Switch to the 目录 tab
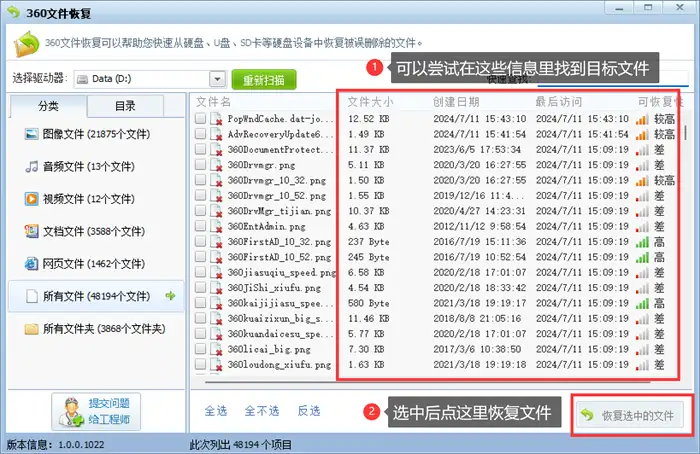The image size is (700, 454). click(125, 106)
